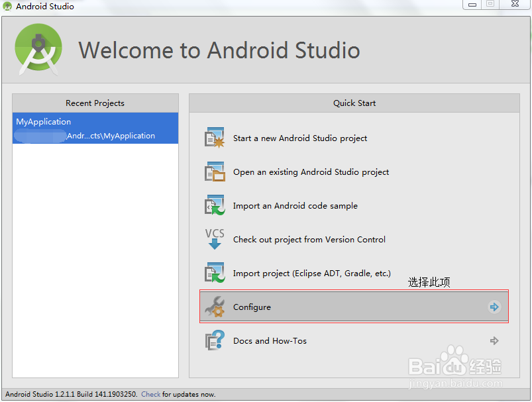Open recent project MyApplication
The width and height of the screenshot is (532, 402).
coord(95,128)
